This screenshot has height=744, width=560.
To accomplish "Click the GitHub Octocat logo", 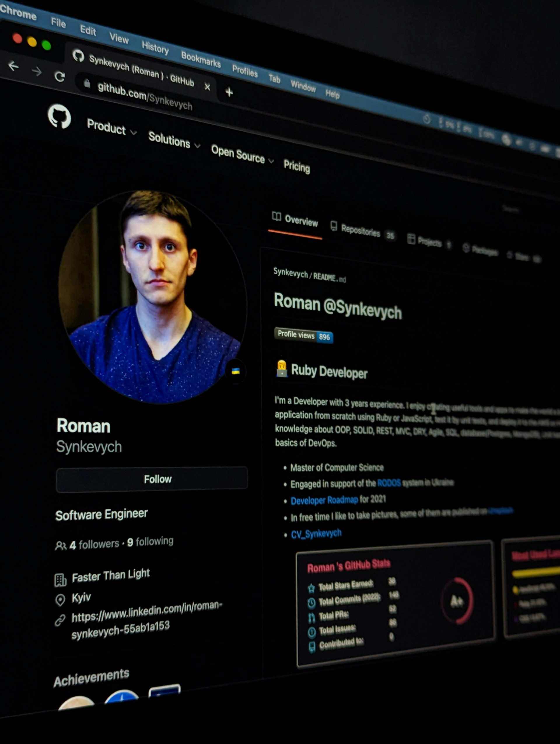I will click(60, 116).
